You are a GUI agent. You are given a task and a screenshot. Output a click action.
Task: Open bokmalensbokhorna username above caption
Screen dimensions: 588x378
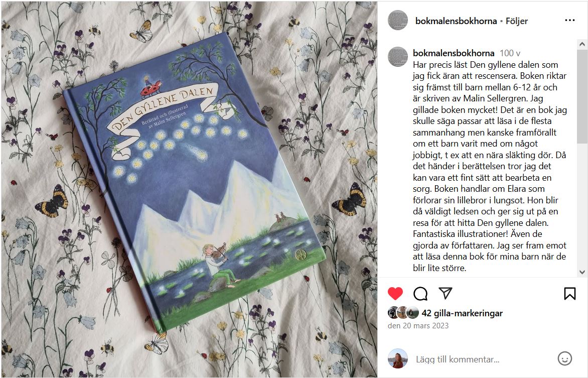coord(454,53)
